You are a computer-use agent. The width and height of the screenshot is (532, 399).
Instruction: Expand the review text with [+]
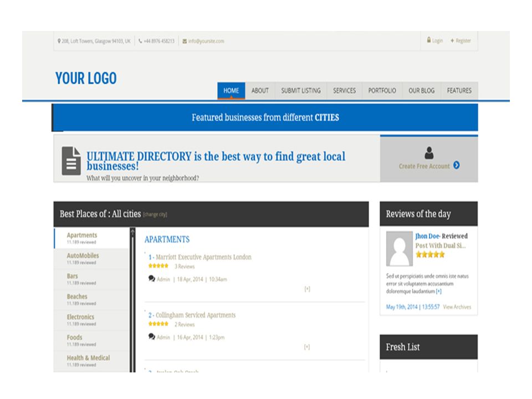[x=439, y=291]
